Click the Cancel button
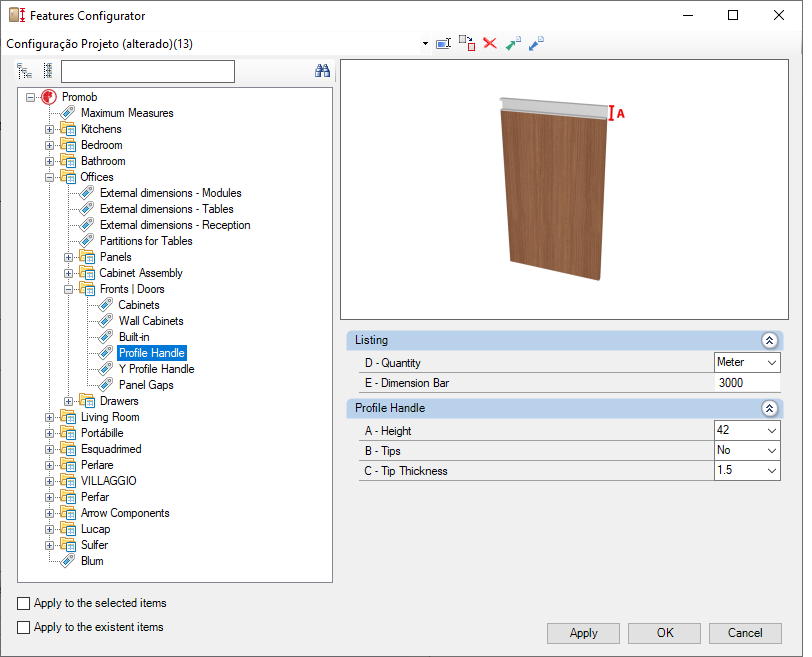812x657 pixels. (x=745, y=633)
